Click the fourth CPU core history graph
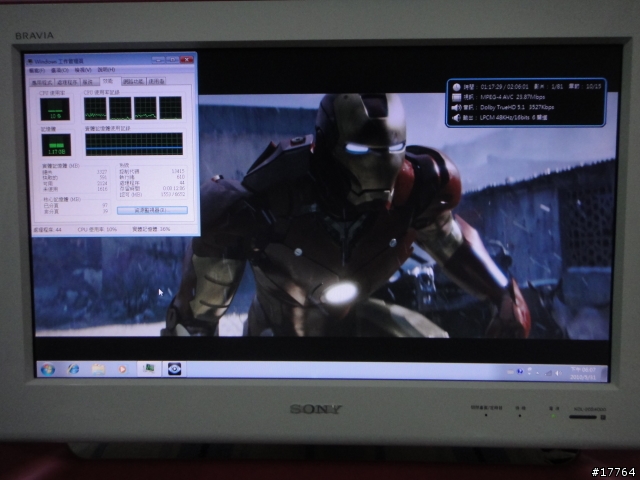The height and width of the screenshot is (480, 640). coord(170,108)
